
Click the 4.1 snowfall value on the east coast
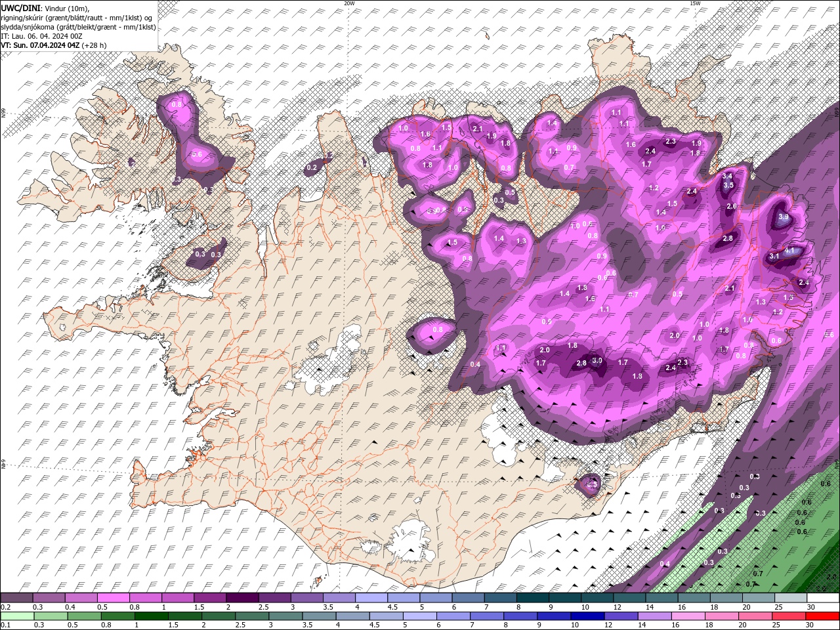pos(789,250)
